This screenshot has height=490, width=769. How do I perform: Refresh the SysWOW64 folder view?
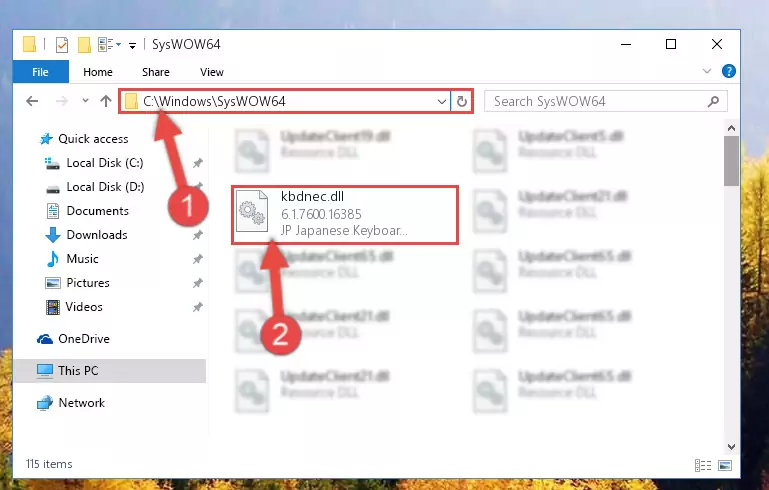461,102
